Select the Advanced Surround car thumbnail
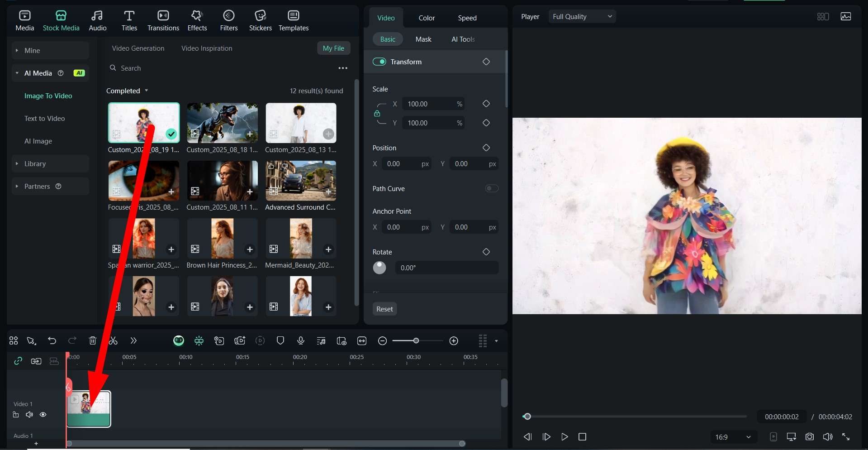Image resolution: width=868 pixels, height=450 pixels. (301, 181)
